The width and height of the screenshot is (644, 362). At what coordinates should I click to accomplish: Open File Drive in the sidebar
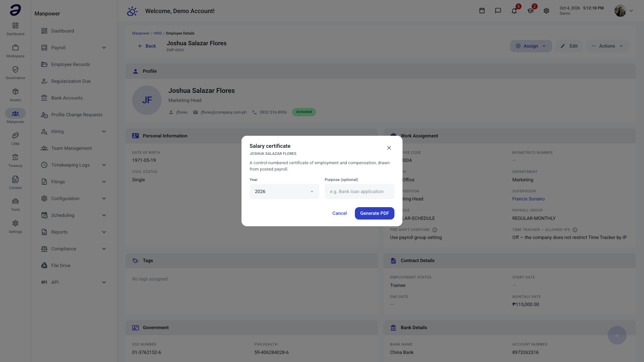(x=74, y=265)
